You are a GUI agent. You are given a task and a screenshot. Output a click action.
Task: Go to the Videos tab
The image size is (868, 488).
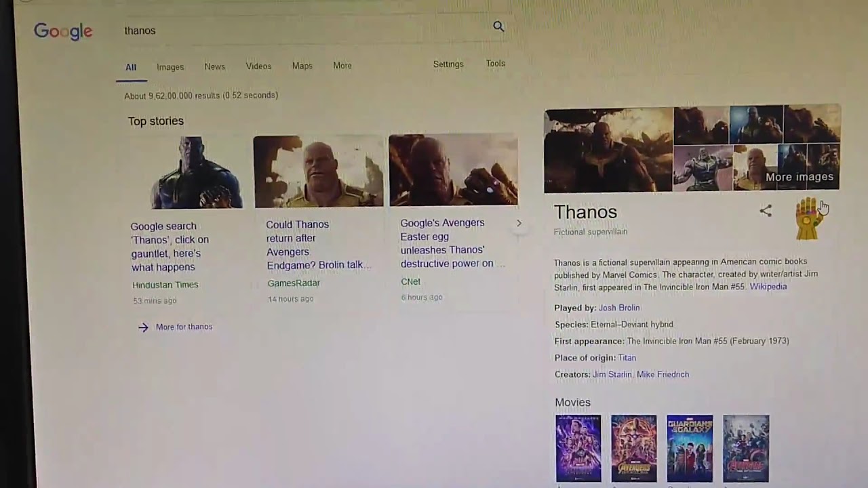(x=258, y=66)
